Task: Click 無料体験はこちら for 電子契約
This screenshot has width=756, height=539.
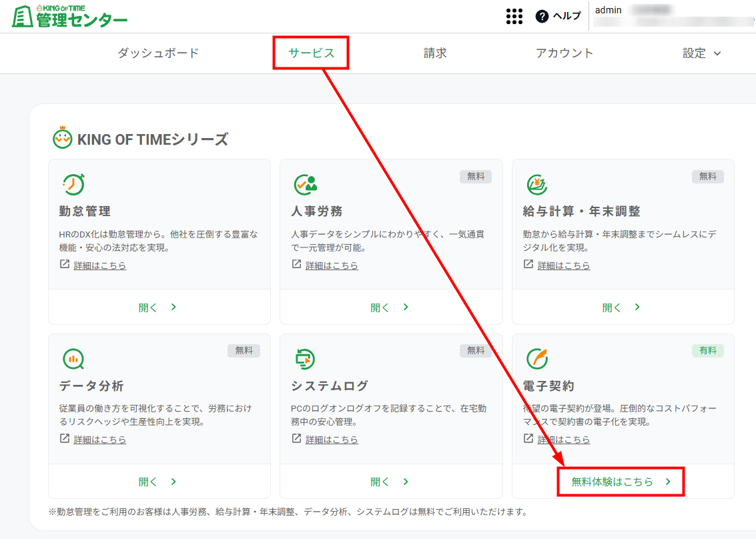Action: tap(621, 481)
